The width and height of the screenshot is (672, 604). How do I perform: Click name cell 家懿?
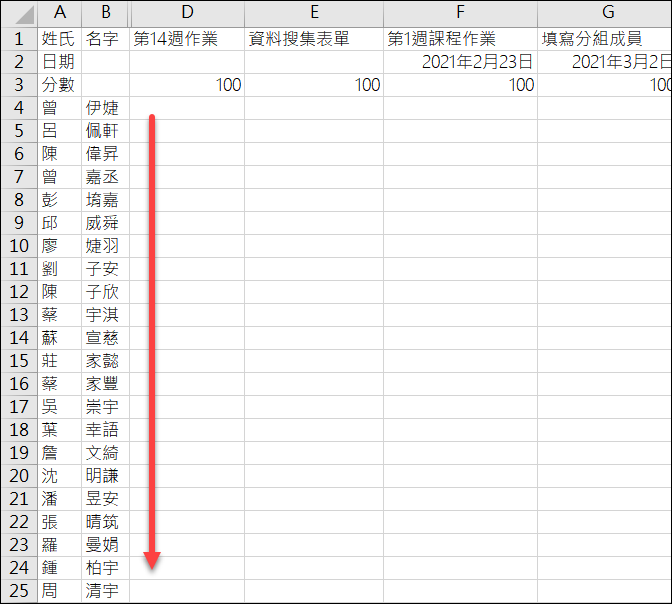(x=105, y=361)
